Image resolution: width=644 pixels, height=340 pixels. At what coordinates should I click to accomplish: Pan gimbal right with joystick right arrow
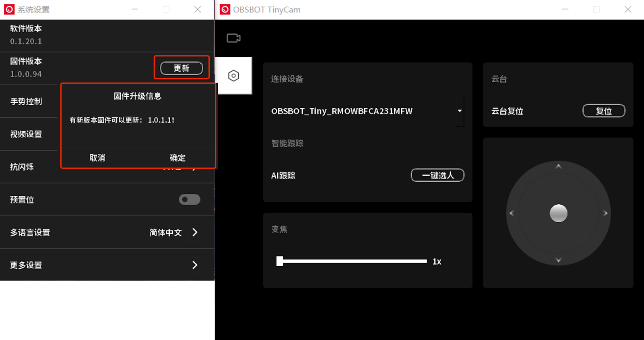tap(605, 213)
